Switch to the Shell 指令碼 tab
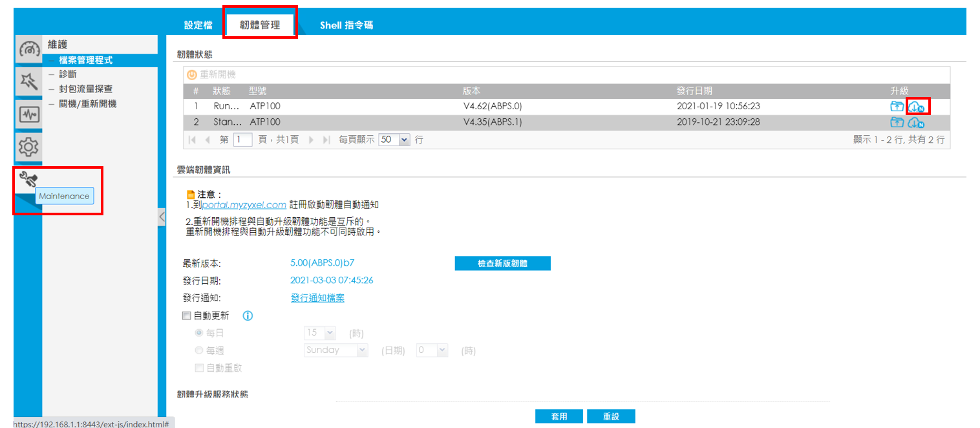The image size is (980, 428). tap(346, 25)
